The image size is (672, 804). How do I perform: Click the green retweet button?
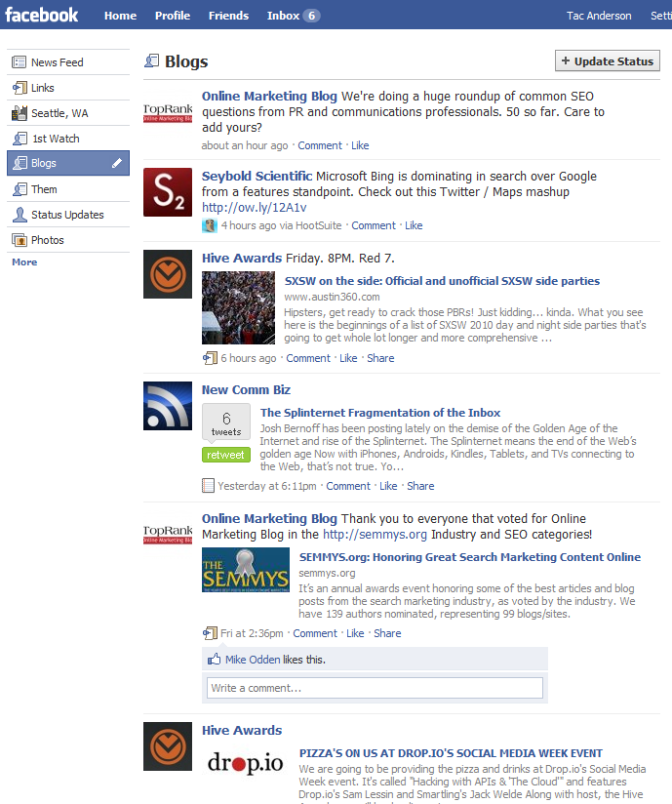point(226,455)
